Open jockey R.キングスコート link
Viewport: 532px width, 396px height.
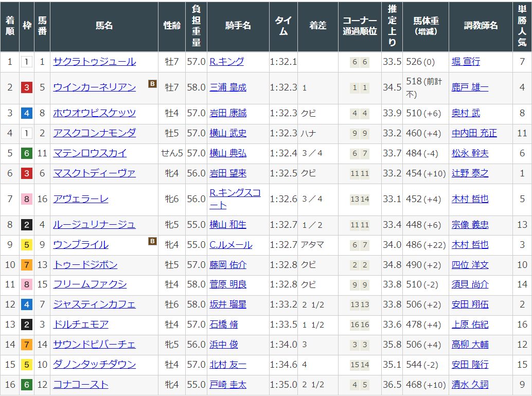(x=235, y=199)
